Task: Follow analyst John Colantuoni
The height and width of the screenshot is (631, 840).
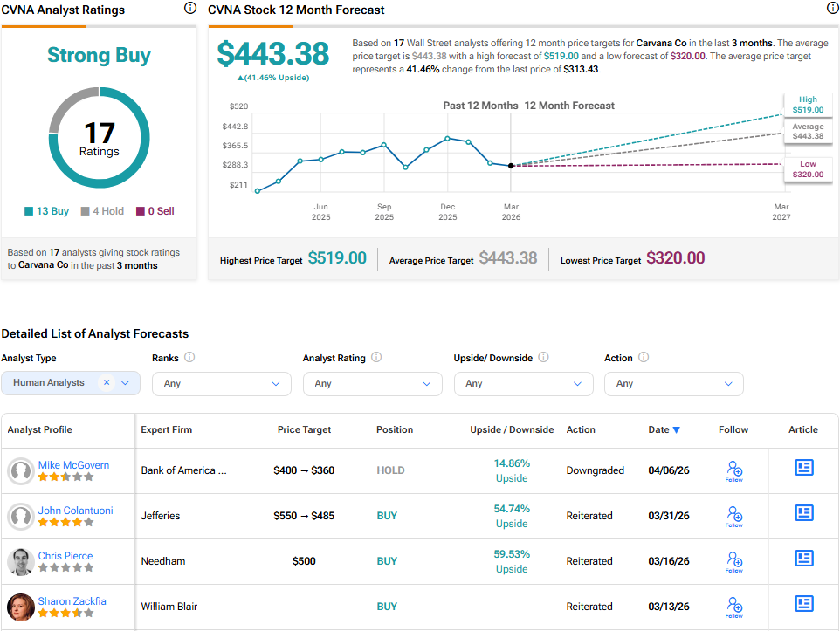Action: click(x=733, y=516)
